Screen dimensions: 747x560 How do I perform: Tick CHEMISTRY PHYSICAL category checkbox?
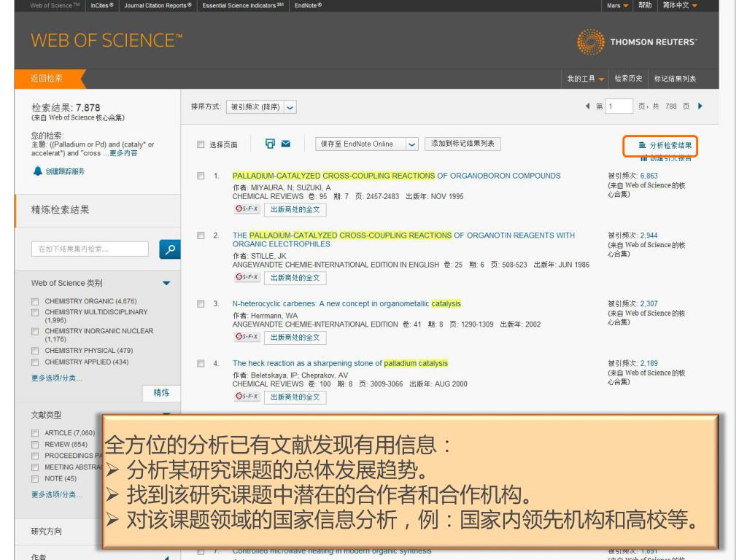click(x=35, y=351)
